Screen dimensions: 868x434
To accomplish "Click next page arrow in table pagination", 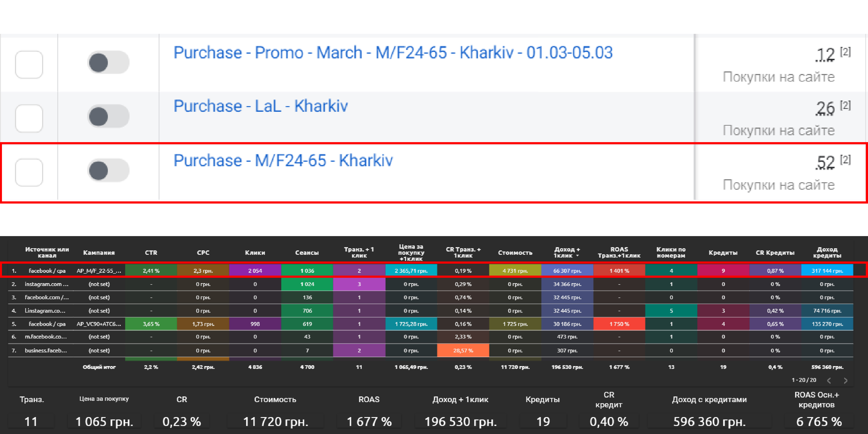I will (845, 380).
